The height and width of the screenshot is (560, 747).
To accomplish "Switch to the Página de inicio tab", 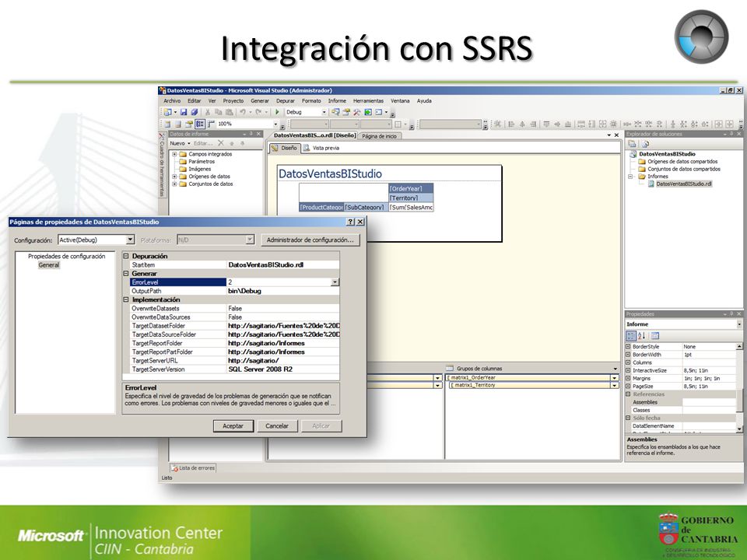I will [379, 136].
